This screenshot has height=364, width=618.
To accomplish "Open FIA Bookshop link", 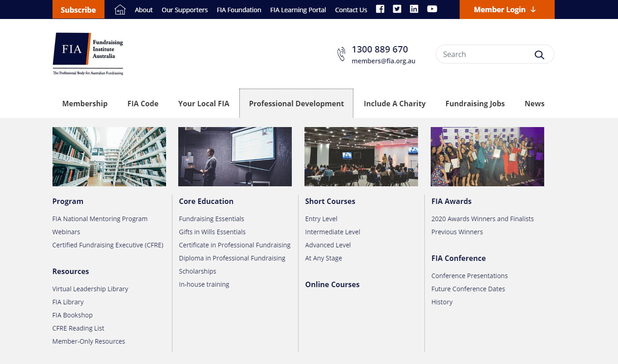I will click(x=72, y=315).
